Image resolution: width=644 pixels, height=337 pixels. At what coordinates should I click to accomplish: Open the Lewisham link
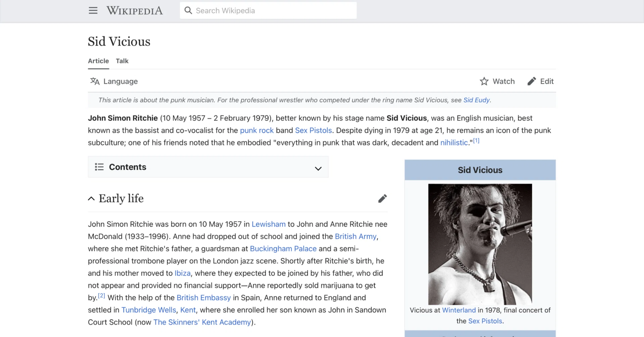(268, 224)
